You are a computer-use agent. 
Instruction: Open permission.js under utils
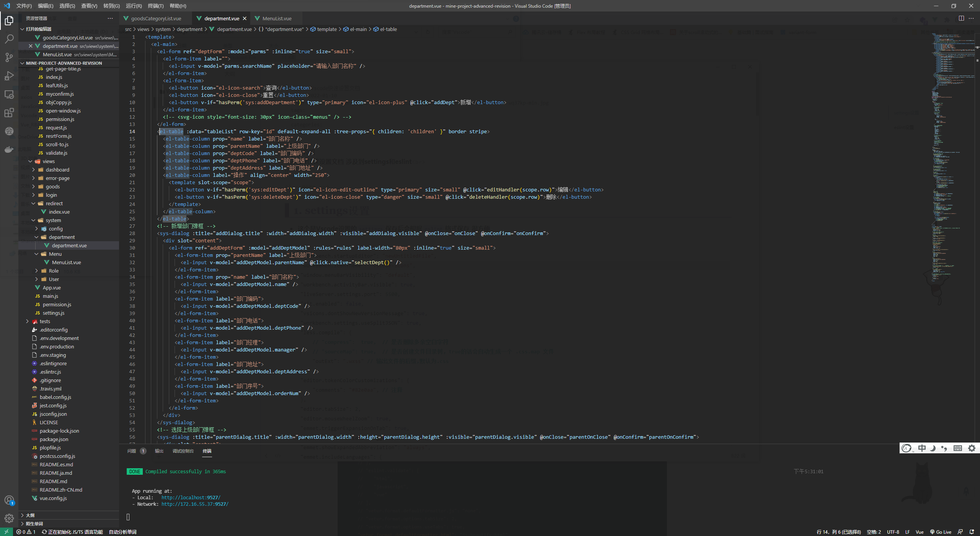point(60,119)
